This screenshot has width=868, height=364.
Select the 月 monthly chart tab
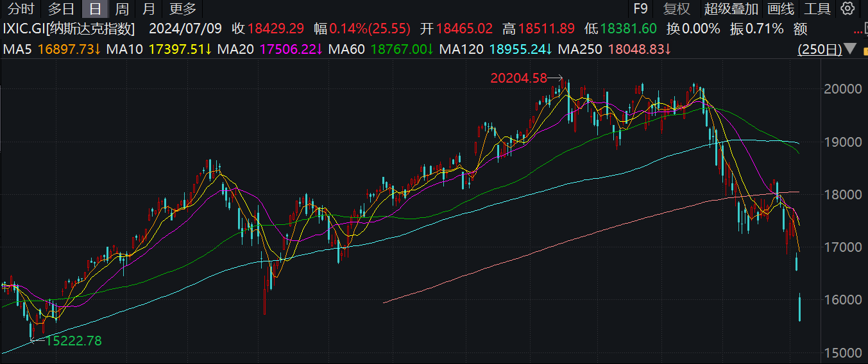pos(149,9)
